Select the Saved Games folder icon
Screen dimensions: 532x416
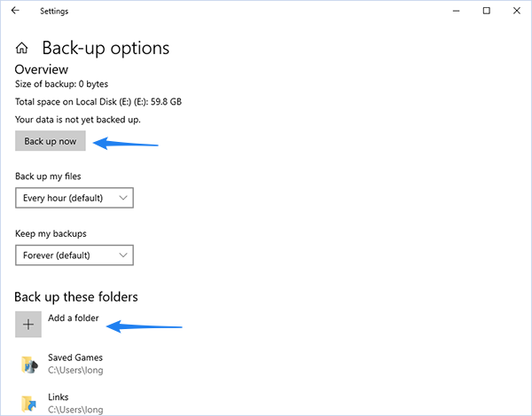pyautogui.click(x=29, y=364)
